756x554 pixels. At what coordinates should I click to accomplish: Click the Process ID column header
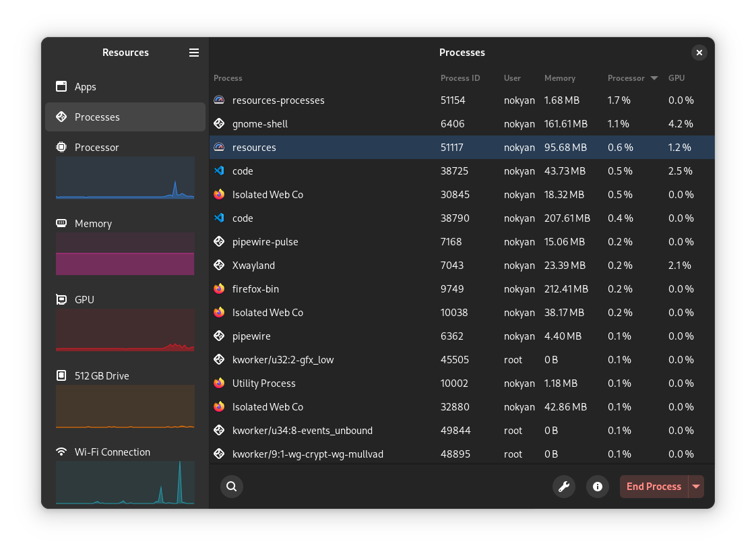click(460, 78)
